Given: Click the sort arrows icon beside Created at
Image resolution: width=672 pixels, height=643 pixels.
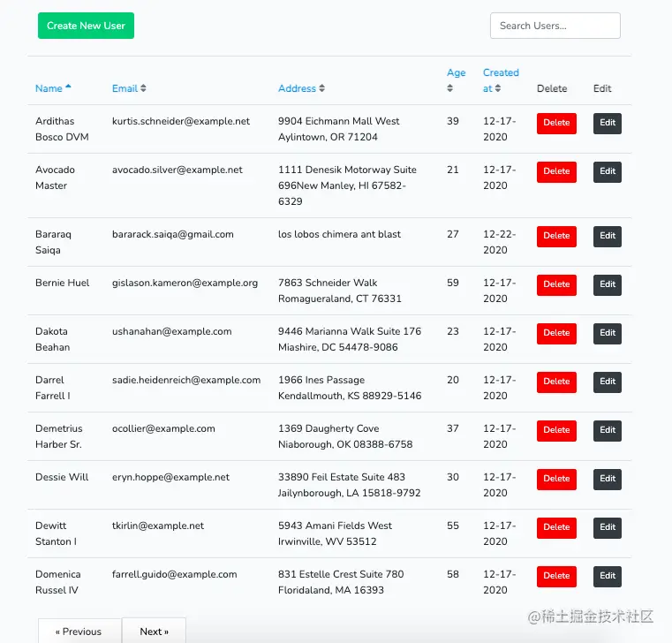Looking at the screenshot, I should (x=497, y=88).
